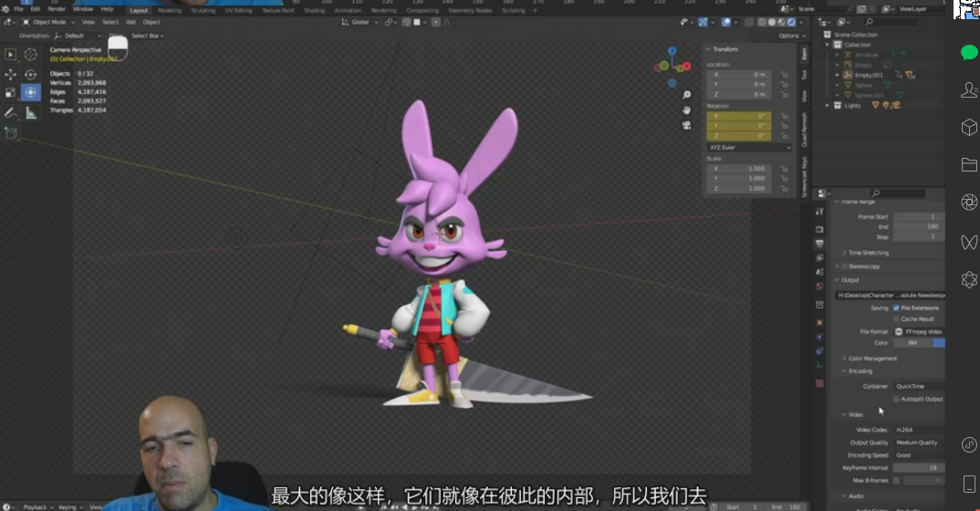The height and width of the screenshot is (511, 980).
Task: Select the Measure tool
Action: pos(30,113)
